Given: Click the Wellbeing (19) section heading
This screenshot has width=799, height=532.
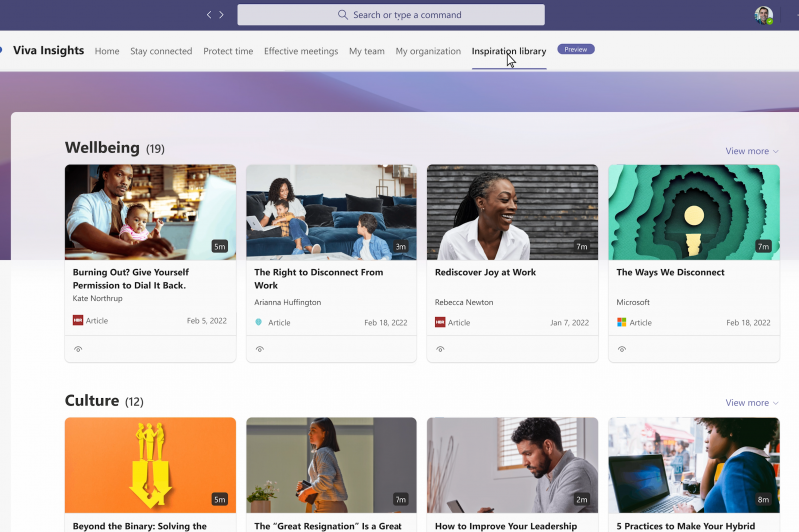Looking at the screenshot, I should click(x=115, y=147).
